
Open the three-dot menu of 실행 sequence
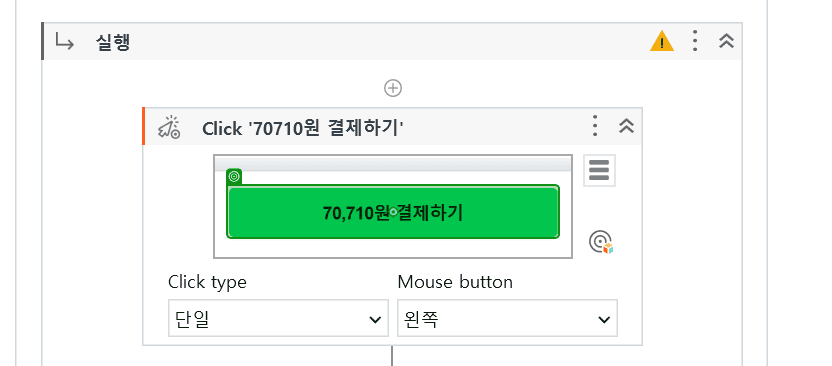695,41
